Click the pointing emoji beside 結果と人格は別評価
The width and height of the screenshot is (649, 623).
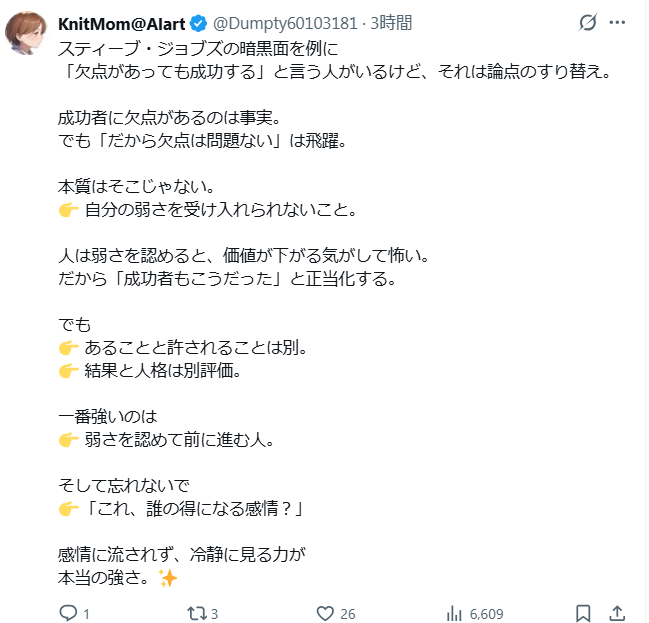pyautogui.click(x=69, y=371)
